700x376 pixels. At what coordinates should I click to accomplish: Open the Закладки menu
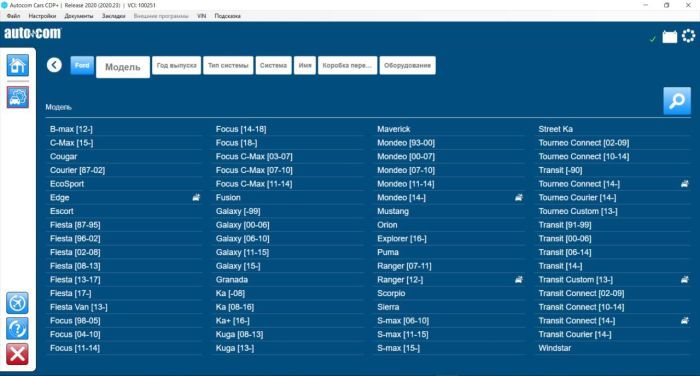tap(113, 16)
